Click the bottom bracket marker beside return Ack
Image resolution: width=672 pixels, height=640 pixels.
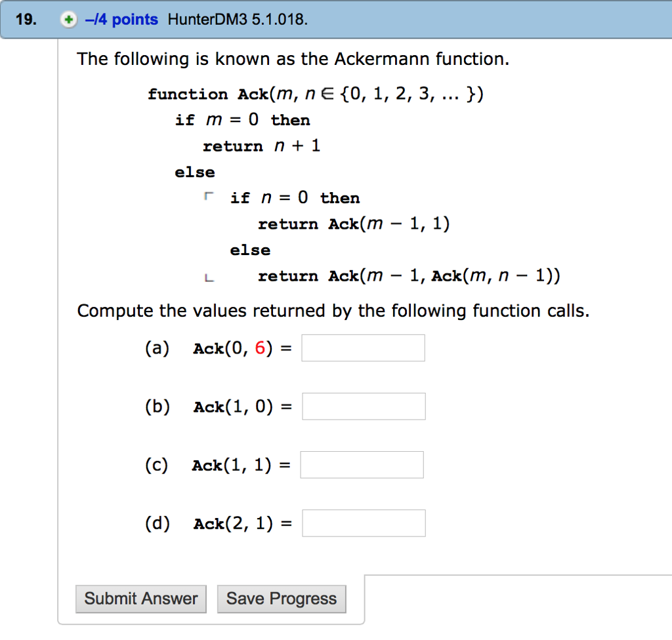pyautogui.click(x=208, y=277)
